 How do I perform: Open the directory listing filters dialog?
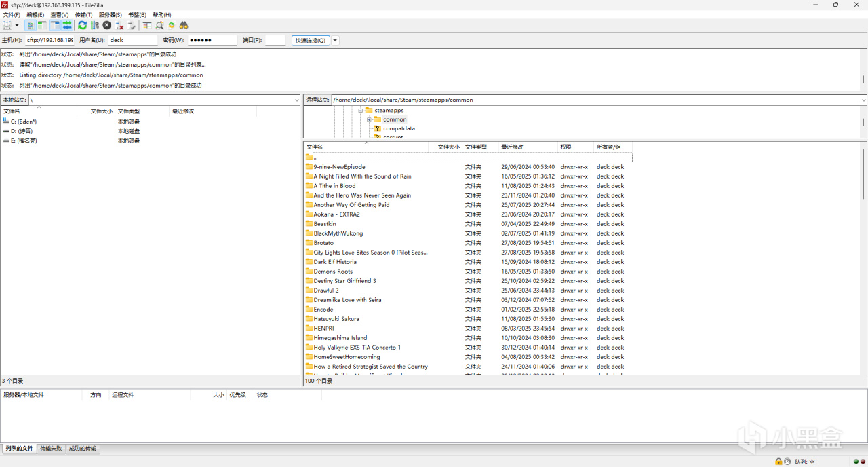pyautogui.click(x=146, y=25)
